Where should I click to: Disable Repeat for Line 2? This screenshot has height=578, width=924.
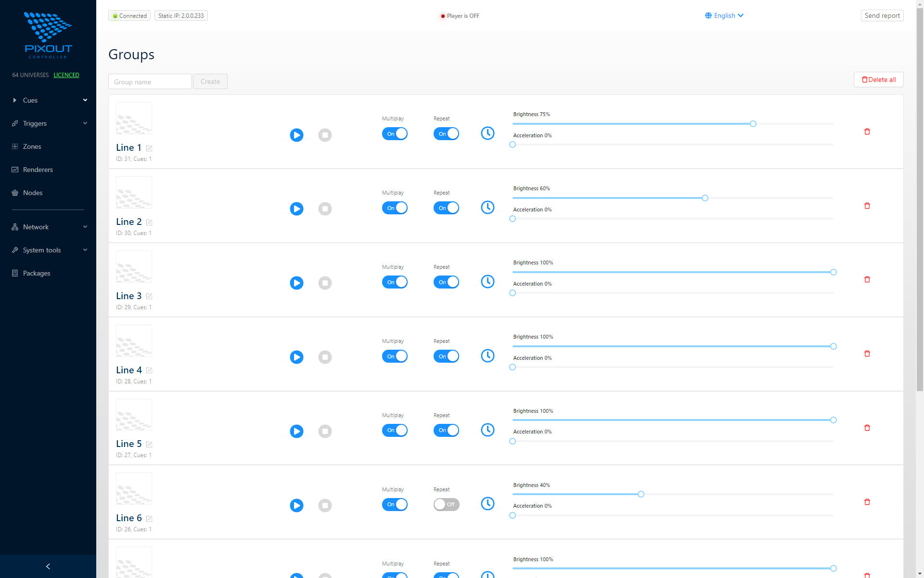pyautogui.click(x=446, y=208)
